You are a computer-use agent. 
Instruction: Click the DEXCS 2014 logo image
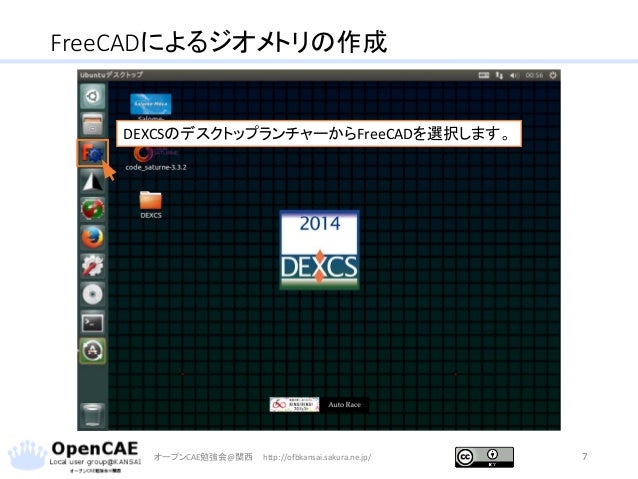pos(319,250)
